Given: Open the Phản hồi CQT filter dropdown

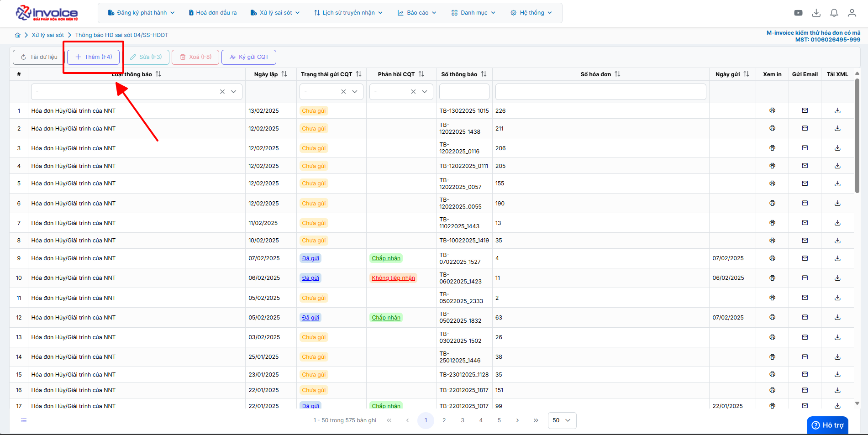Looking at the screenshot, I should point(425,92).
